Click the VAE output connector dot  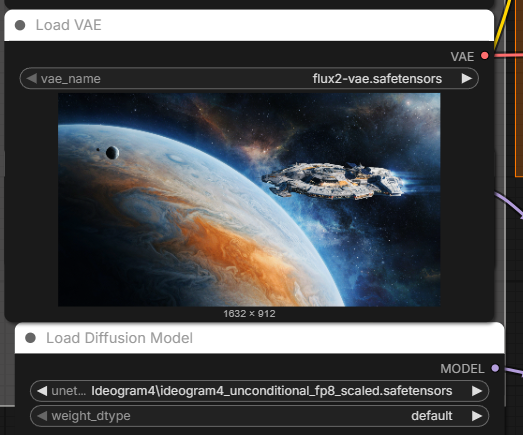485,56
